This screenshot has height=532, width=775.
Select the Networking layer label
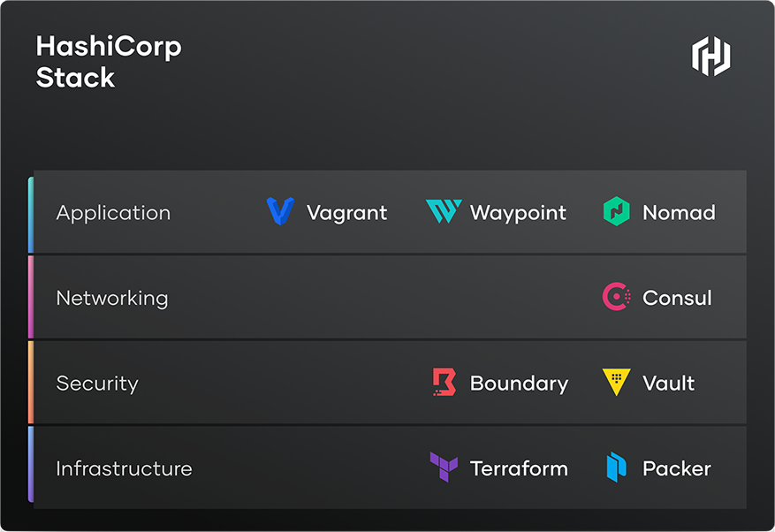point(112,298)
